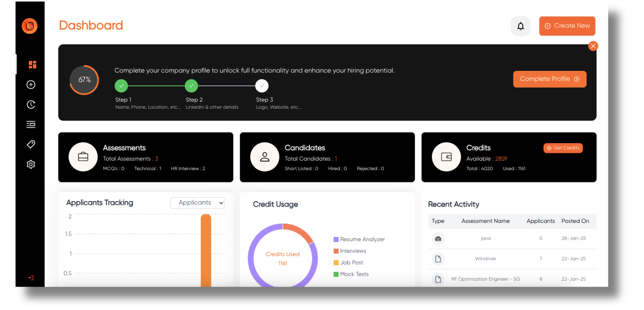
Task: Open notifications bell icon
Action: click(x=521, y=26)
